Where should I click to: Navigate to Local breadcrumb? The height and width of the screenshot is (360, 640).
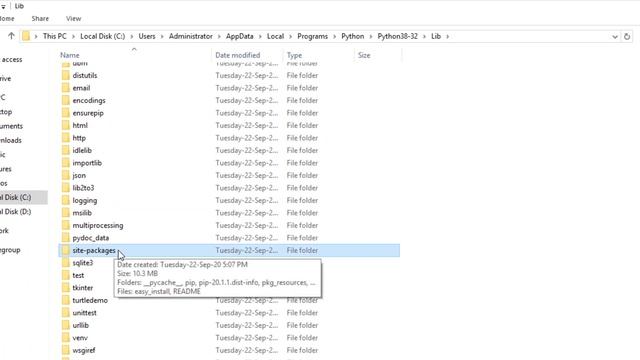(276, 36)
